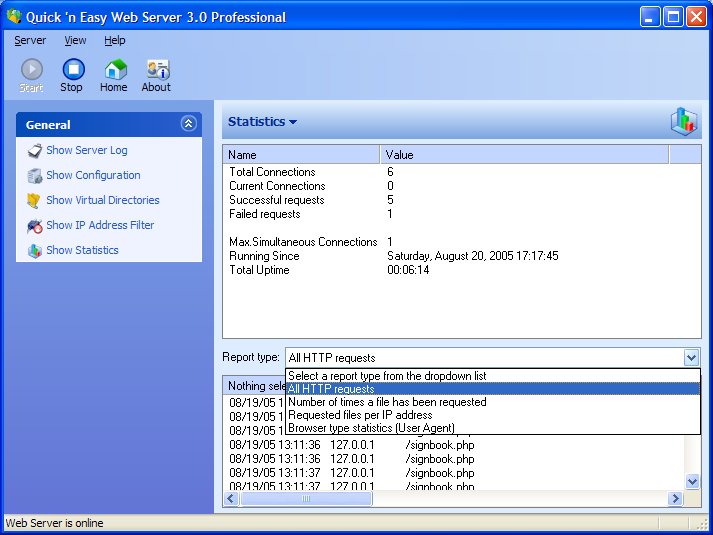The height and width of the screenshot is (535, 713).
Task: Open Show Virtual Directories link
Action: pyautogui.click(x=103, y=200)
